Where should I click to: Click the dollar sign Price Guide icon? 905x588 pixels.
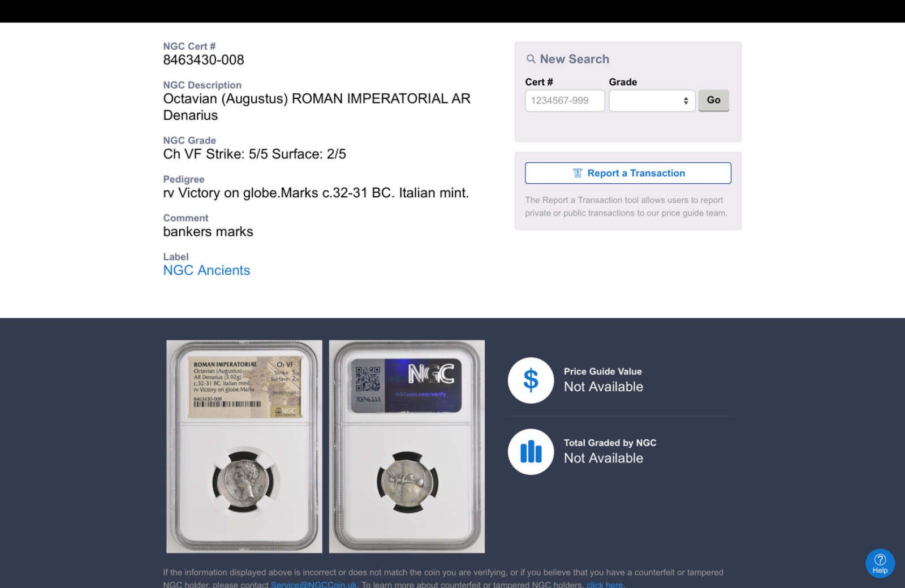(531, 381)
